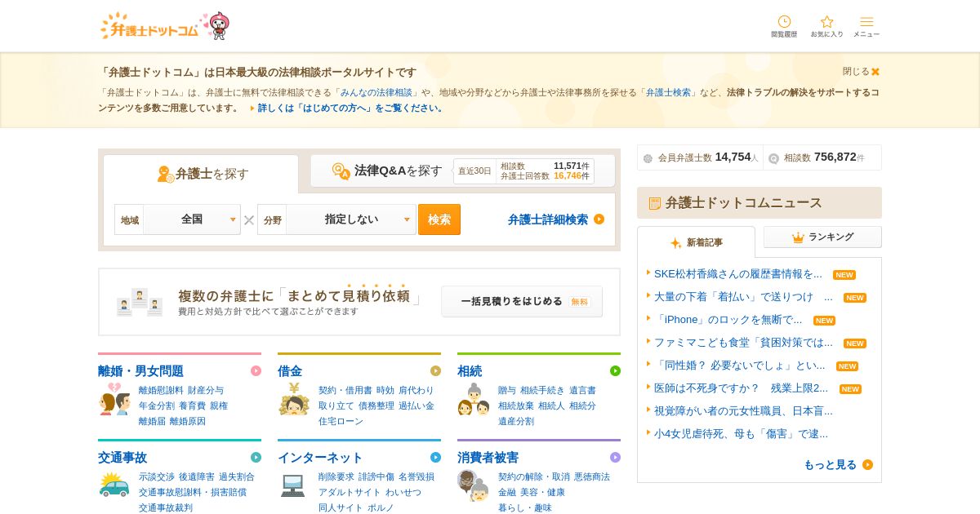Open news article SKE松村香織さんの履歴書情報
980x514 pixels.
738,274
